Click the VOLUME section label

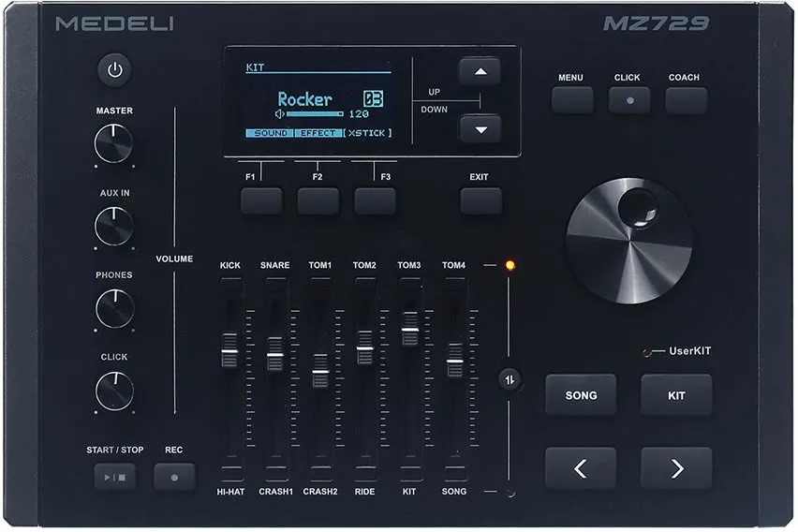174,259
